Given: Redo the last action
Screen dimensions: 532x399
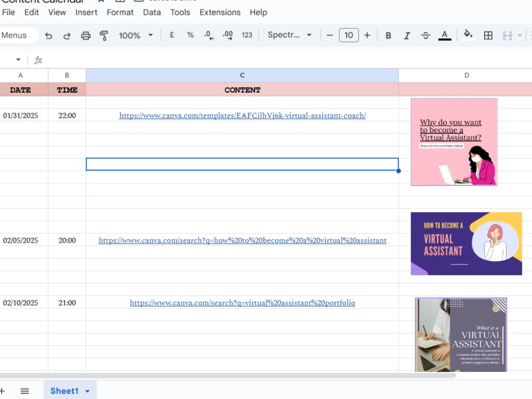Looking at the screenshot, I should [x=67, y=35].
